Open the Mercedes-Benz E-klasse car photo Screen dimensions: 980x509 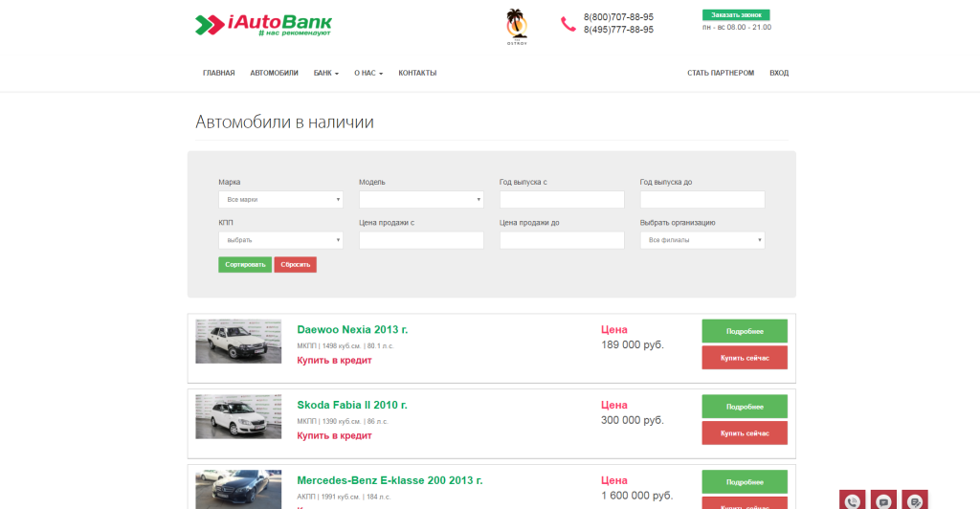pos(238,490)
